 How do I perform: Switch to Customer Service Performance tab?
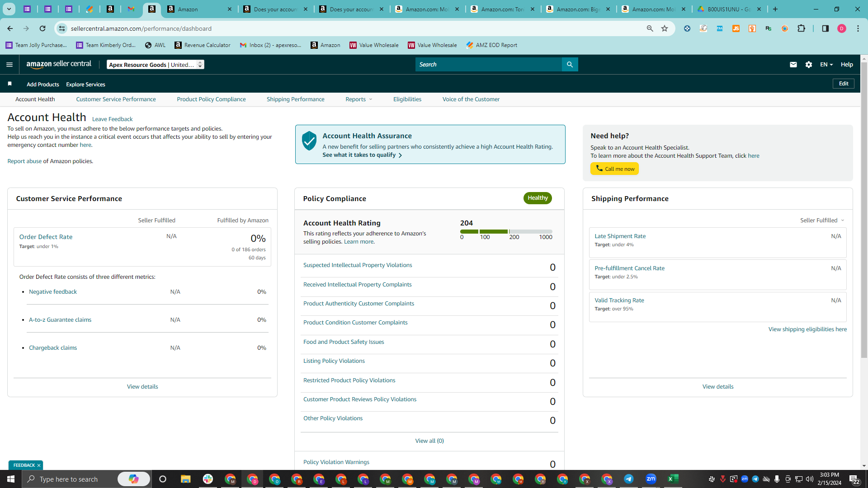[116, 99]
